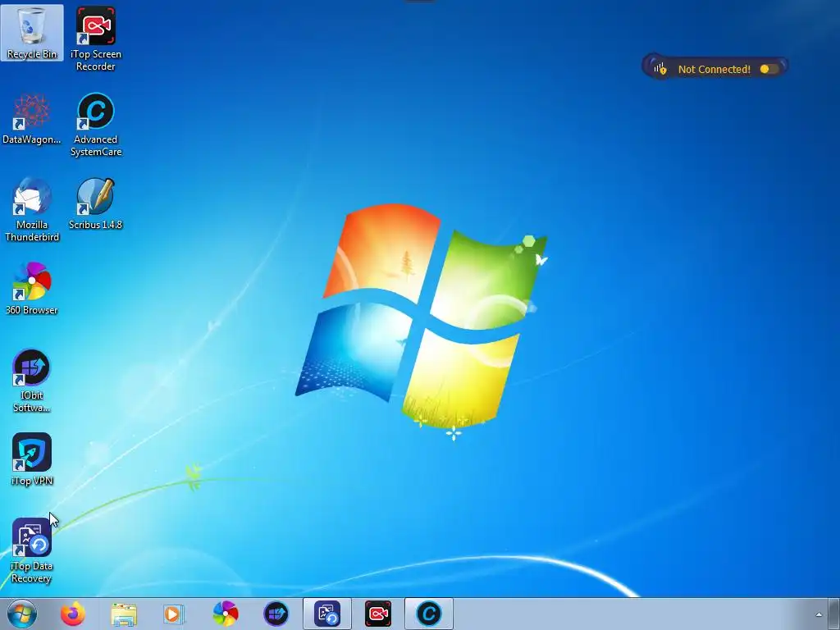840x630 pixels.
Task: Show hidden system tray icons arrow
Action: click(819, 614)
